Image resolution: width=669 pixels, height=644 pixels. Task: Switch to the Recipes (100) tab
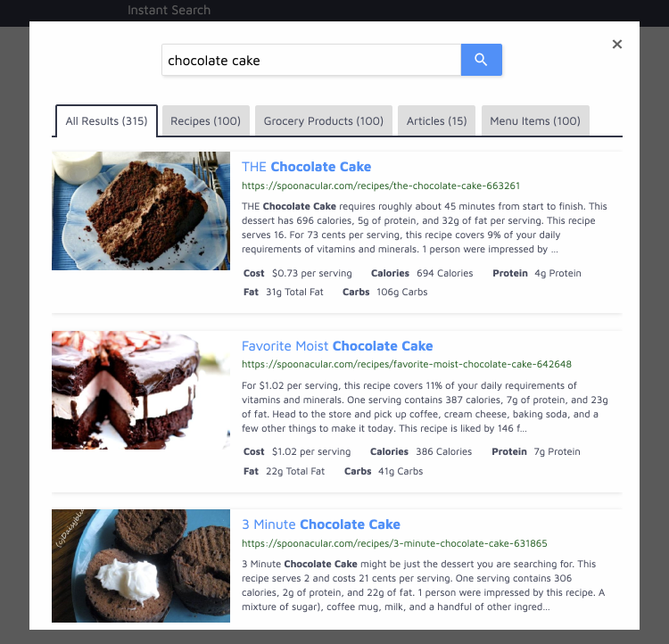(x=206, y=120)
